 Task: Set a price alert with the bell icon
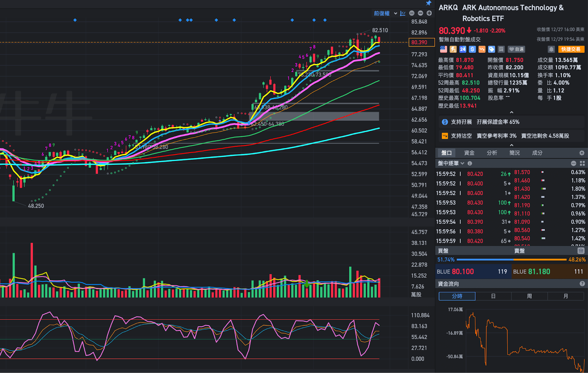pyautogui.click(x=551, y=49)
